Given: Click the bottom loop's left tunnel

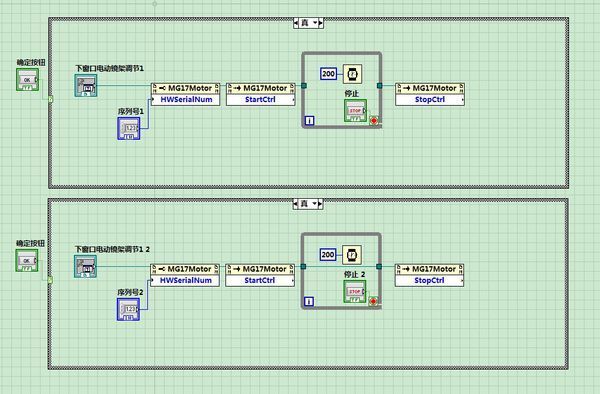Looking at the screenshot, I should click(303, 267).
